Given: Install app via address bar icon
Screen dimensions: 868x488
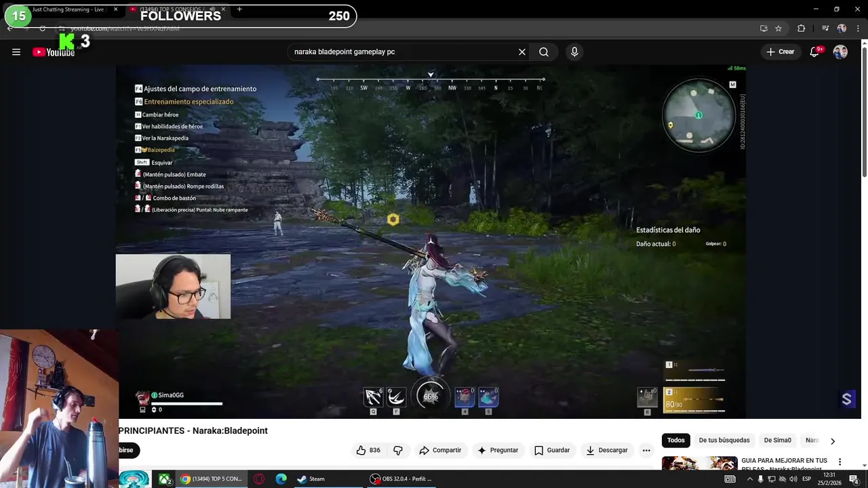Looking at the screenshot, I should pos(764,28).
